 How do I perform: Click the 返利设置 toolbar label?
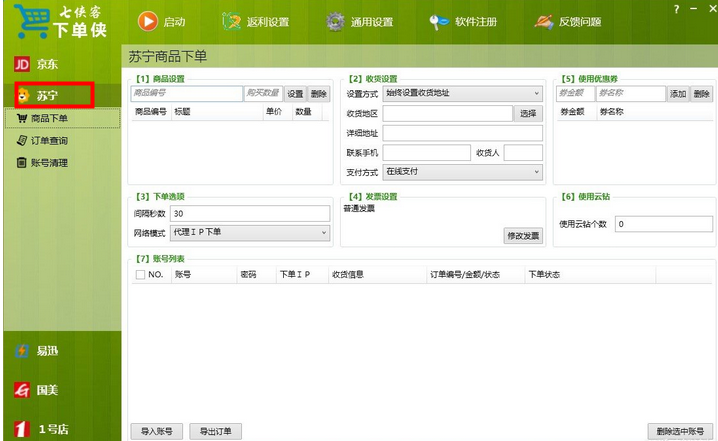click(268, 22)
